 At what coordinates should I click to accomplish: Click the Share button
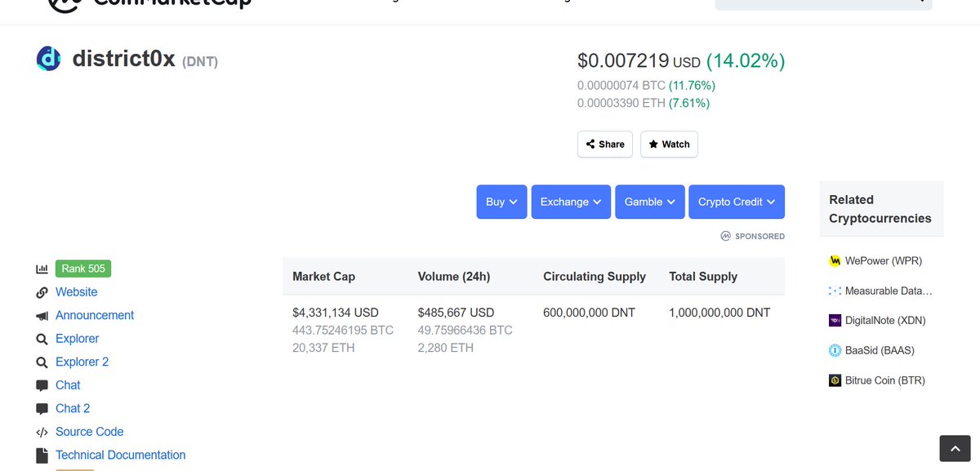point(605,144)
